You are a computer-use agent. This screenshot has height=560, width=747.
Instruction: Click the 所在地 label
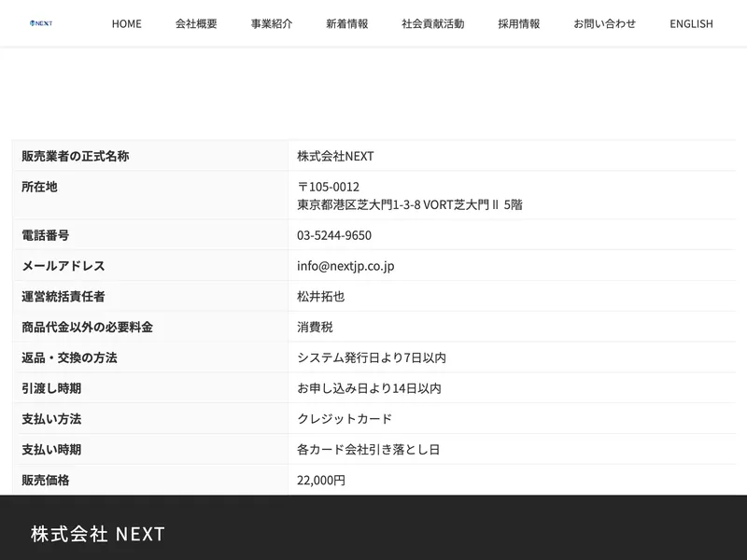coord(39,187)
